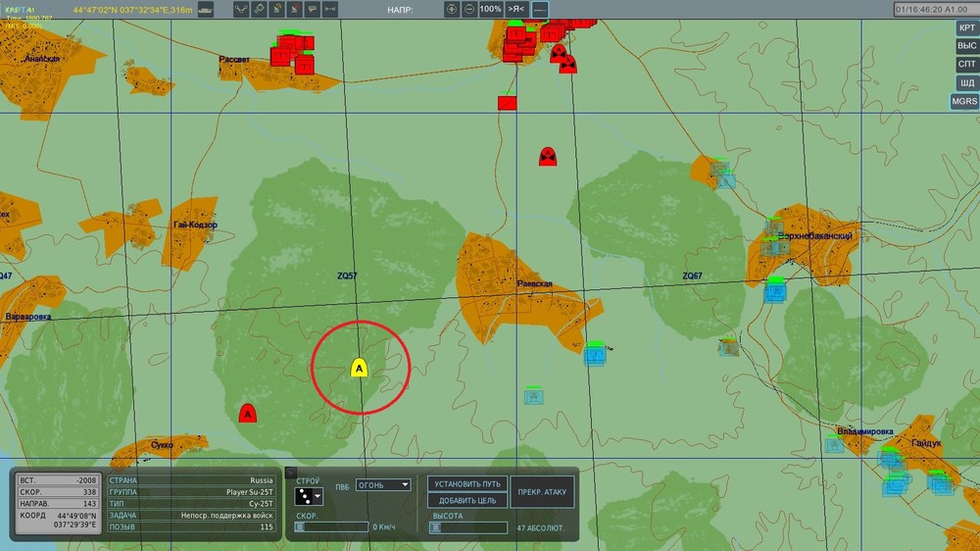
Task: Click the ТИП Су-25Т field
Action: [191, 504]
